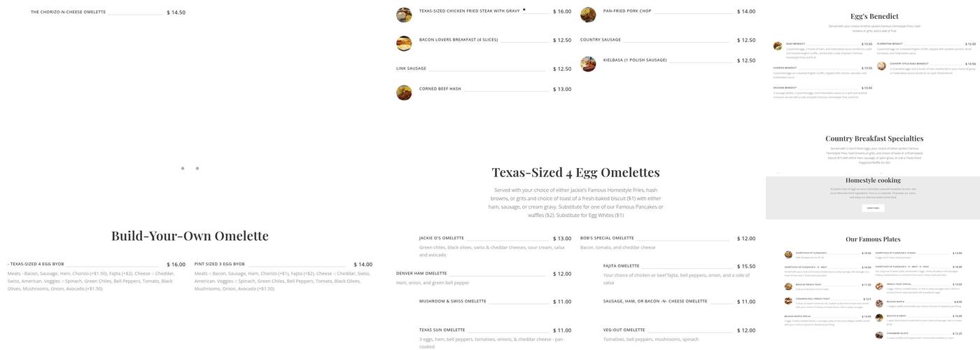Open the Bacon Lovers Breakfast thumbnail
The width and height of the screenshot is (980, 350).
coord(404,43)
